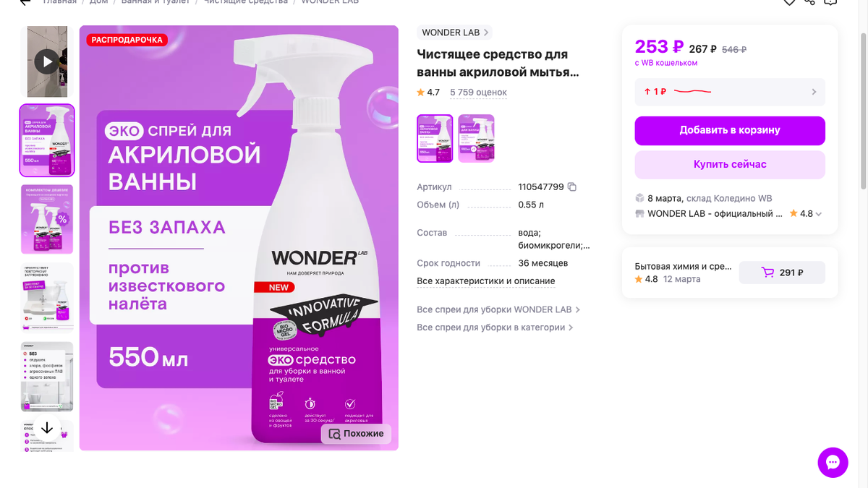Click the find similar Похожие icon
The image size is (868, 488).
(334, 434)
